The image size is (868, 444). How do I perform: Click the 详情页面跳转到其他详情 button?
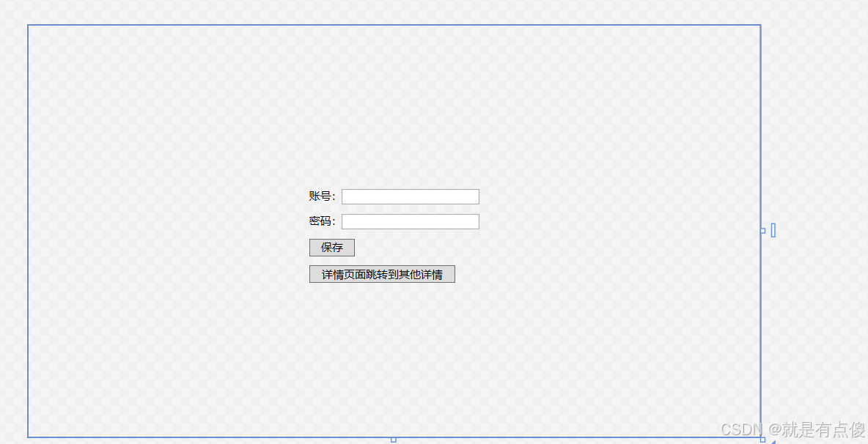pyautogui.click(x=382, y=274)
